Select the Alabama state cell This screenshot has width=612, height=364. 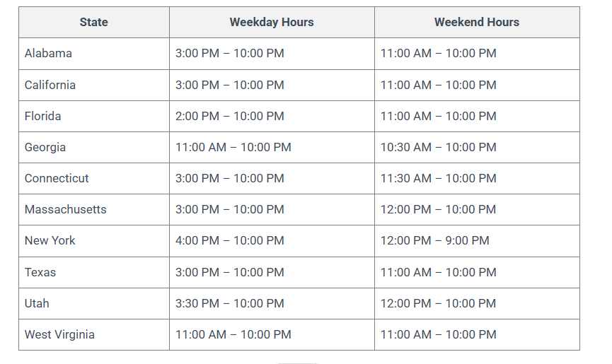click(x=48, y=54)
